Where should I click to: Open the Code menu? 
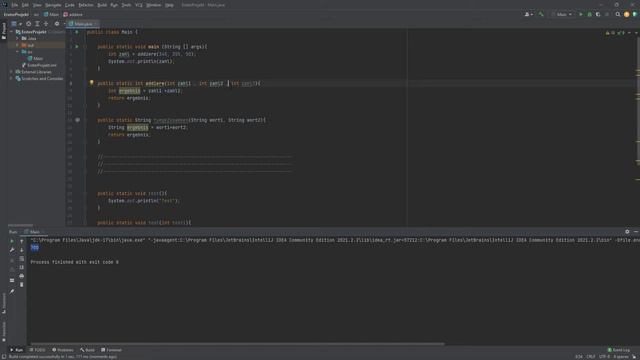tap(70, 5)
